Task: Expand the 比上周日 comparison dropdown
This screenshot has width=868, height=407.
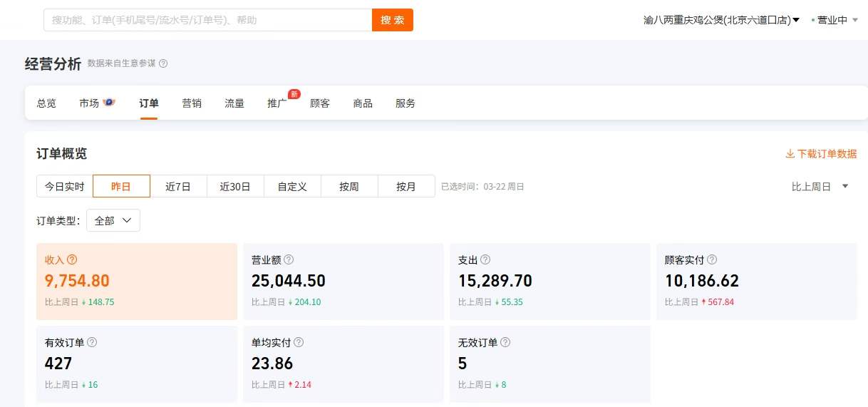Action: tap(820, 187)
